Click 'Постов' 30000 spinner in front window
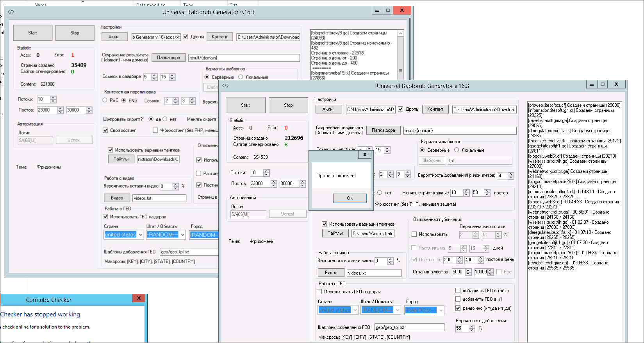Viewport: 644px width, 343px height. [x=303, y=183]
